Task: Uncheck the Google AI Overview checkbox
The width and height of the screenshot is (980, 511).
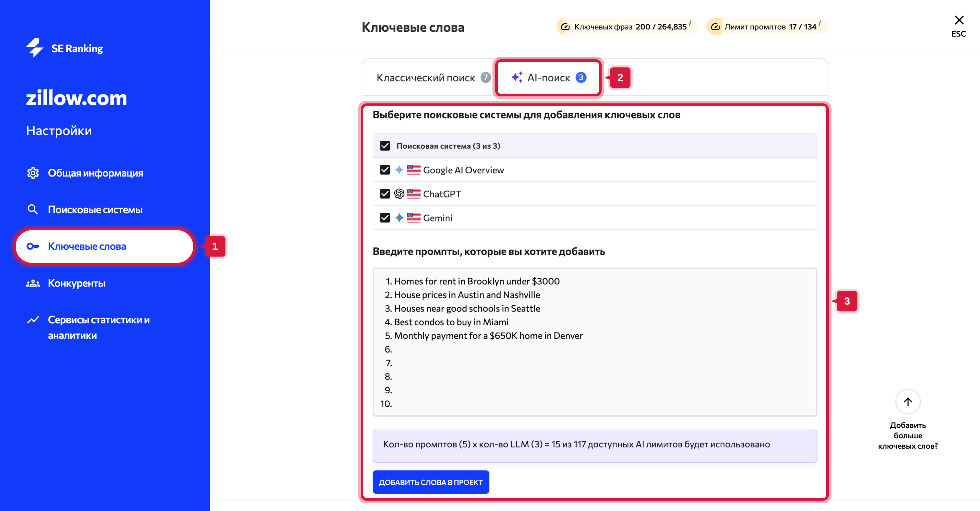Action: coord(385,170)
